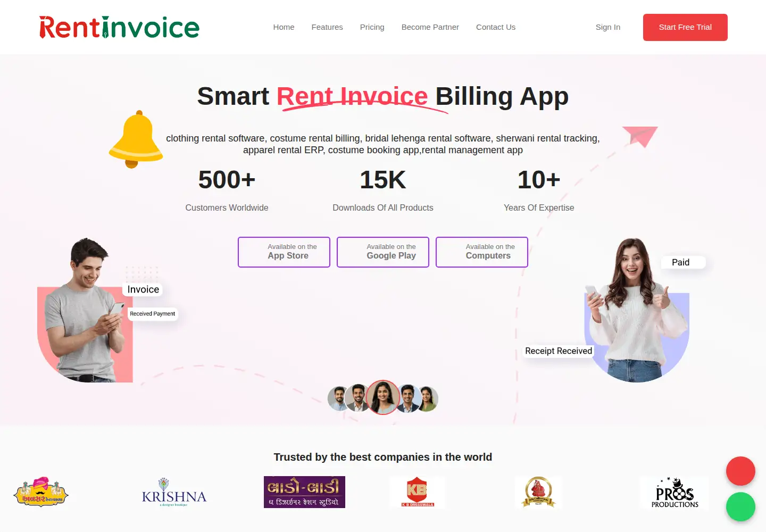Click the Paid label tag
766x532 pixels.
click(683, 262)
